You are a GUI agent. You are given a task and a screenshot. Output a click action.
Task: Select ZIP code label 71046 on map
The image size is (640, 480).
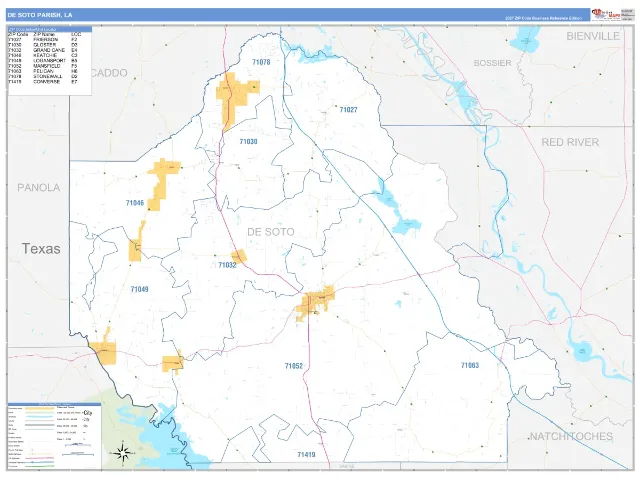click(x=135, y=203)
